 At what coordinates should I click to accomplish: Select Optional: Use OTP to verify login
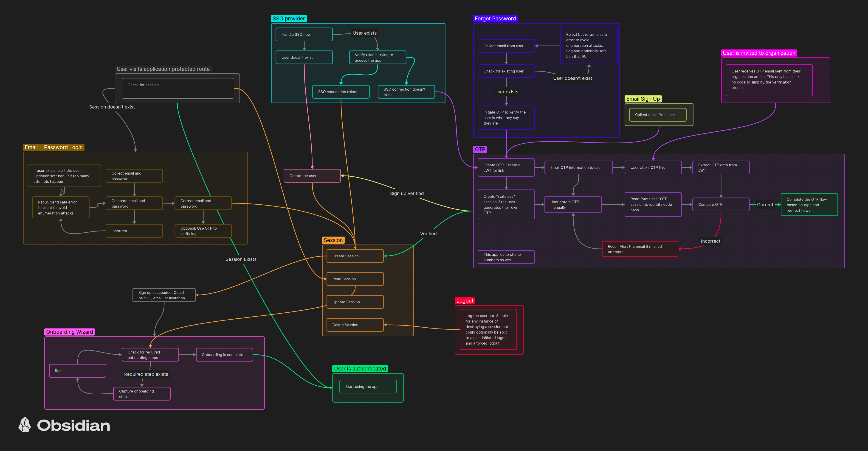[203, 231]
